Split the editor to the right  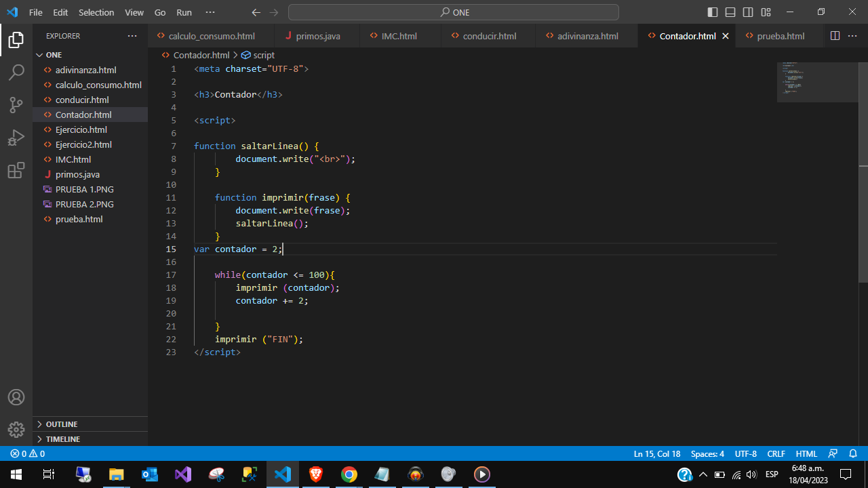(x=835, y=36)
